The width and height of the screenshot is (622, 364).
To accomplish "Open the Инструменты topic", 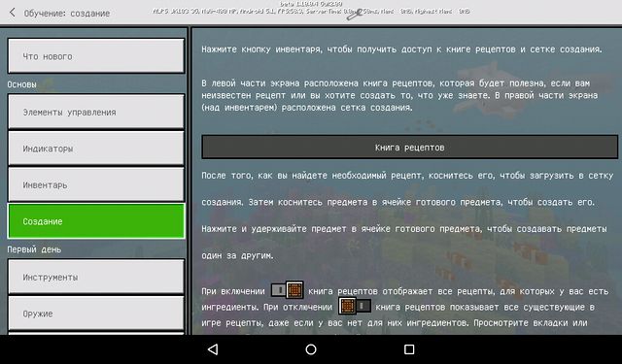I will click(x=96, y=277).
